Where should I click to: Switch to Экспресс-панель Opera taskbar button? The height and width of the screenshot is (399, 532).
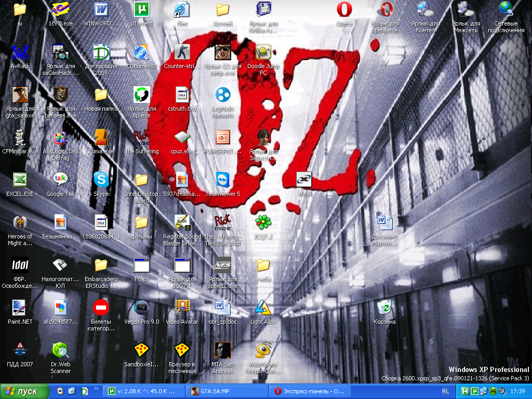pos(310,391)
